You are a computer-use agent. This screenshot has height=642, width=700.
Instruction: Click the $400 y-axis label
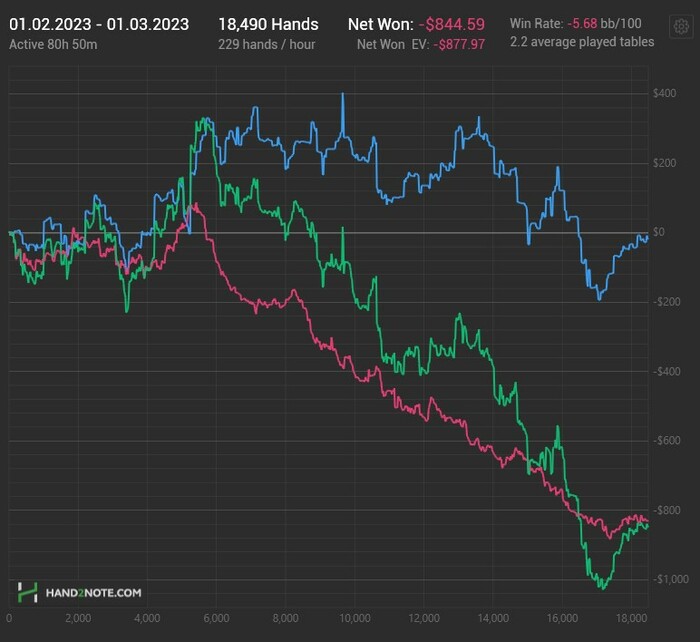click(x=665, y=94)
